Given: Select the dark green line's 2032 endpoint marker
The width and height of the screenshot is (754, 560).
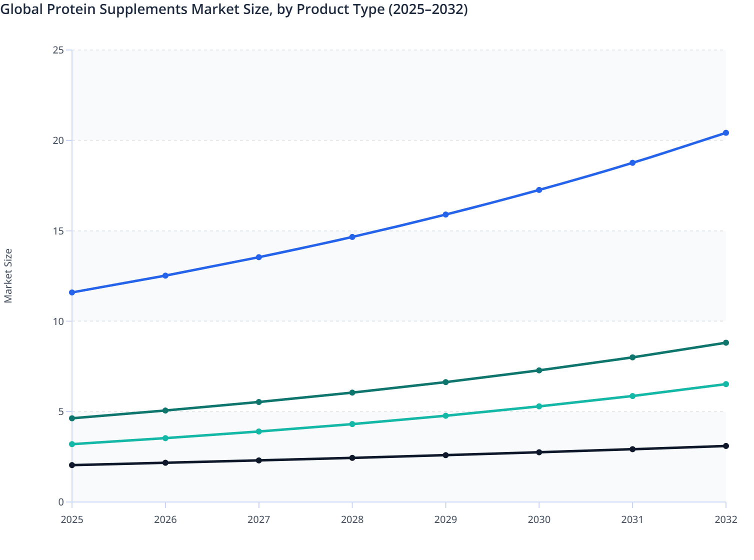Looking at the screenshot, I should 726,343.
